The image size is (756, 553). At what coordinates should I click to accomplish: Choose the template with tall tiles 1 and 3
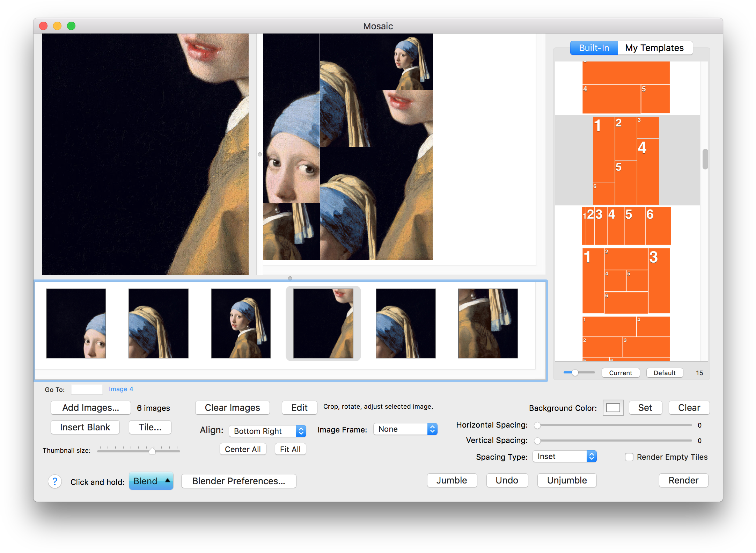[x=626, y=281]
